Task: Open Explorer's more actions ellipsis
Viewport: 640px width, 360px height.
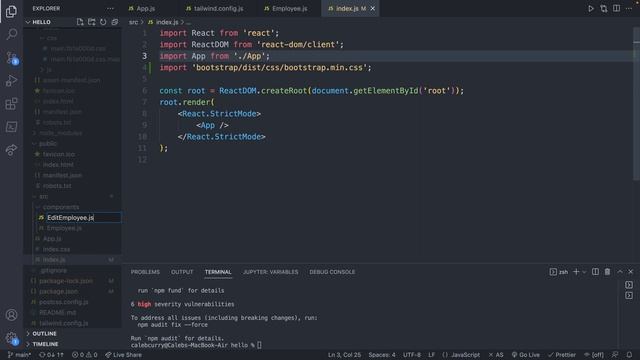Action: tap(110, 9)
